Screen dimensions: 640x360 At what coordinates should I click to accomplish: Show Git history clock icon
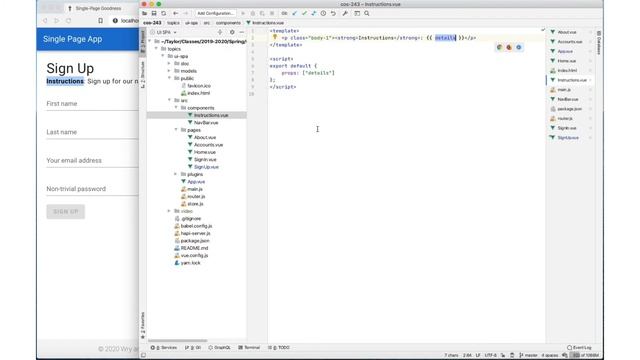[x=323, y=13]
